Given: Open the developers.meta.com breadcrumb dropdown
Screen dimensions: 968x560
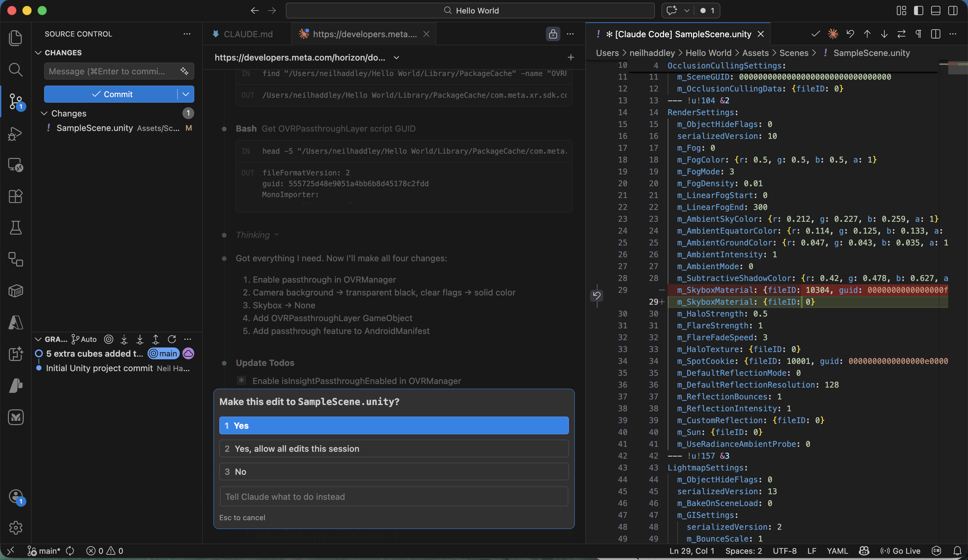Looking at the screenshot, I should (396, 58).
